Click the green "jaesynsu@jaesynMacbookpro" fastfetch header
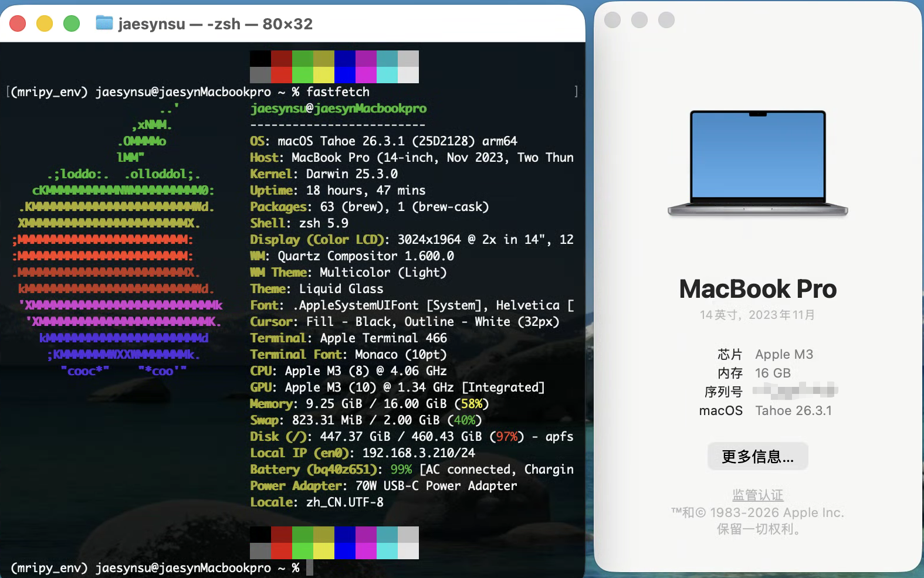The image size is (924, 578). (x=339, y=108)
